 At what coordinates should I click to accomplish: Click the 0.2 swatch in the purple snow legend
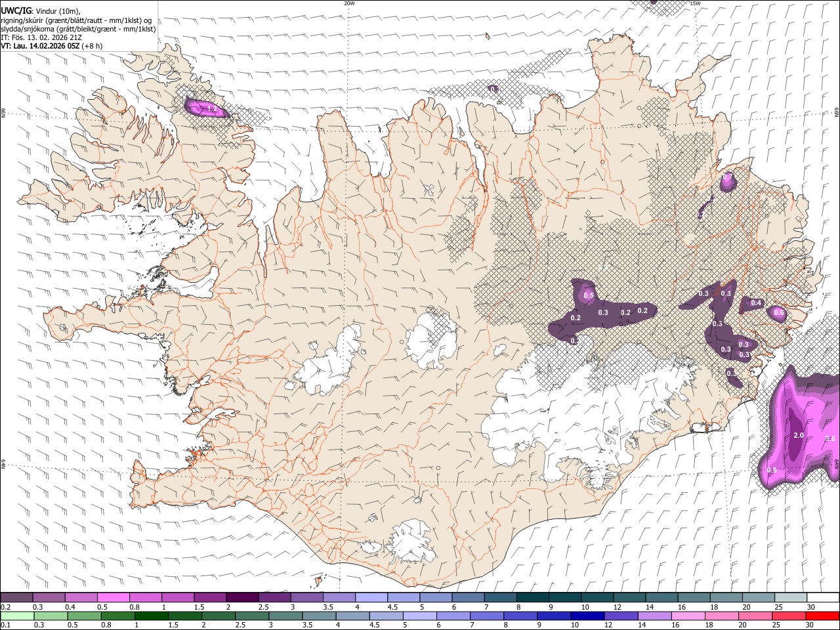tap(16, 597)
